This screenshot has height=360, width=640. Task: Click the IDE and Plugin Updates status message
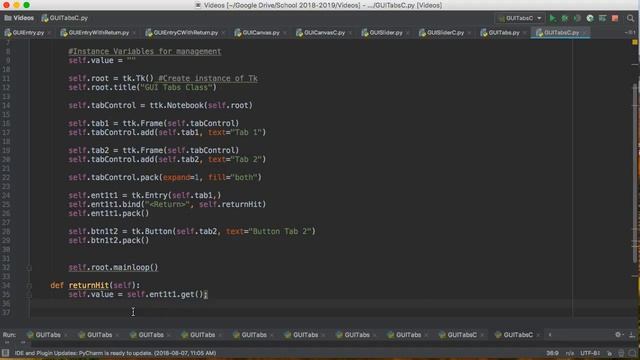(116, 353)
